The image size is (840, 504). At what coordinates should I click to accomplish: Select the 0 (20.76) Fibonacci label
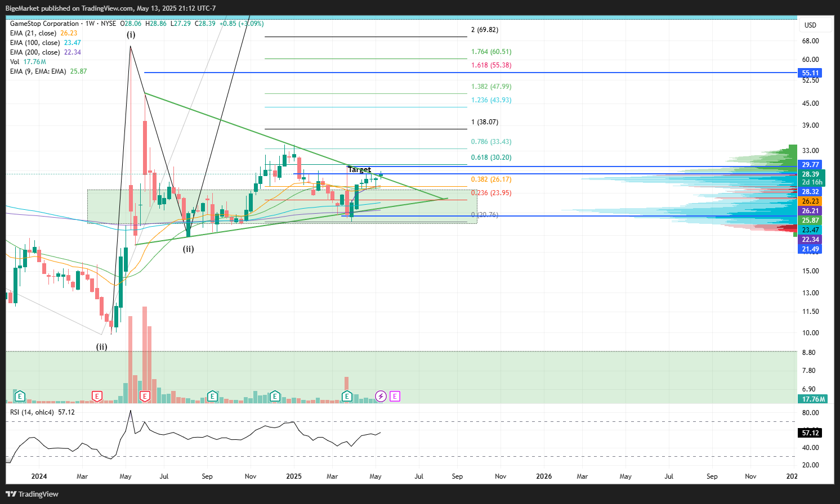point(485,215)
